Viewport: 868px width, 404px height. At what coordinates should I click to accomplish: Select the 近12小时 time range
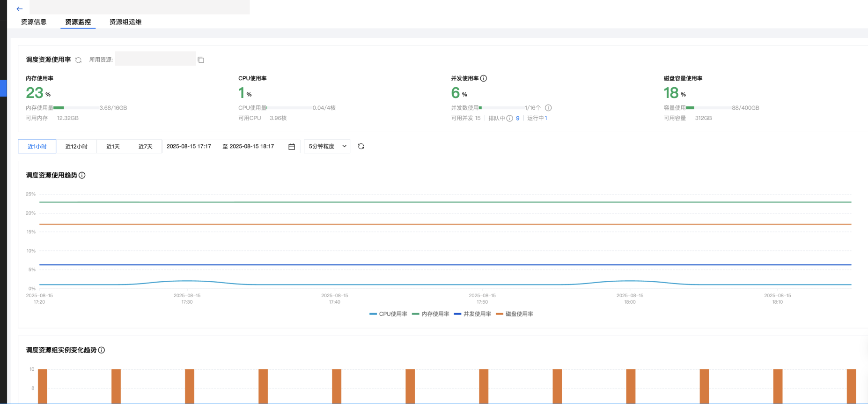tap(76, 147)
